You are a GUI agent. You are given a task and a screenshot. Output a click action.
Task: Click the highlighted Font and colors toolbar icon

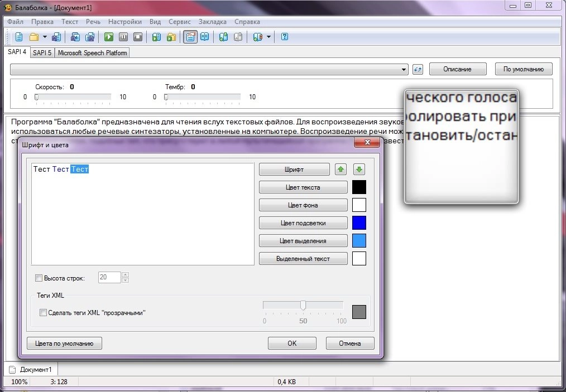click(x=190, y=37)
